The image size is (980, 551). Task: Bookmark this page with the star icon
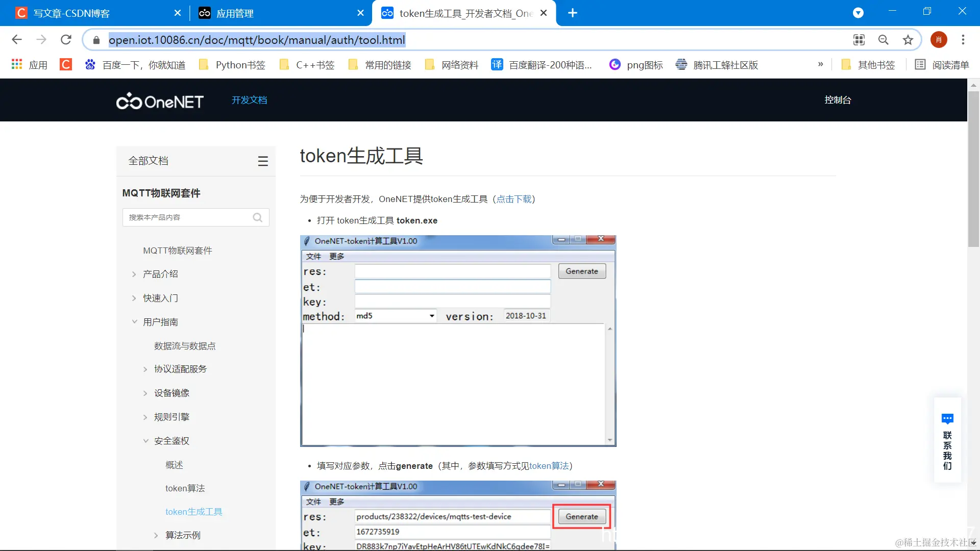[908, 40]
